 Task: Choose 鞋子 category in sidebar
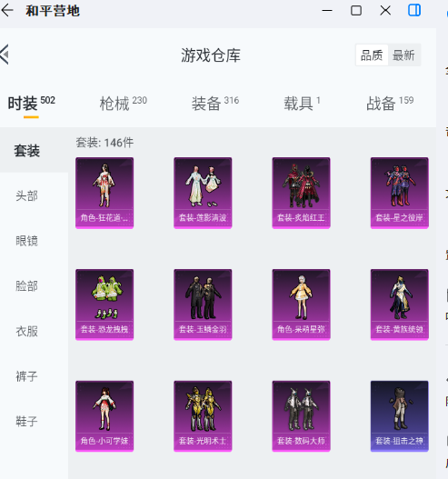(x=27, y=422)
